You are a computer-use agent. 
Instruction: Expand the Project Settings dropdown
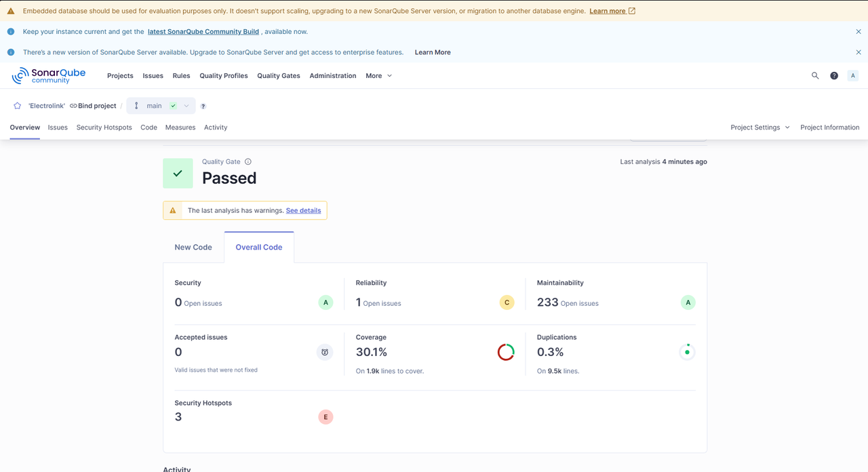759,127
